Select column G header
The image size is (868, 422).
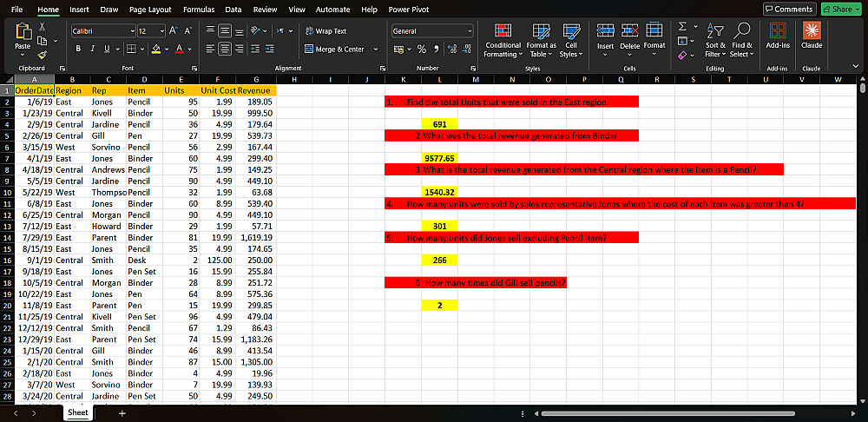coord(256,80)
